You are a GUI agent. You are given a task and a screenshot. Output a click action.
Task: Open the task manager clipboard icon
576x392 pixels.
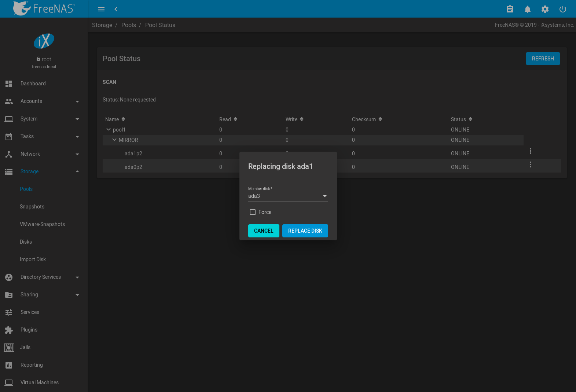click(x=510, y=9)
